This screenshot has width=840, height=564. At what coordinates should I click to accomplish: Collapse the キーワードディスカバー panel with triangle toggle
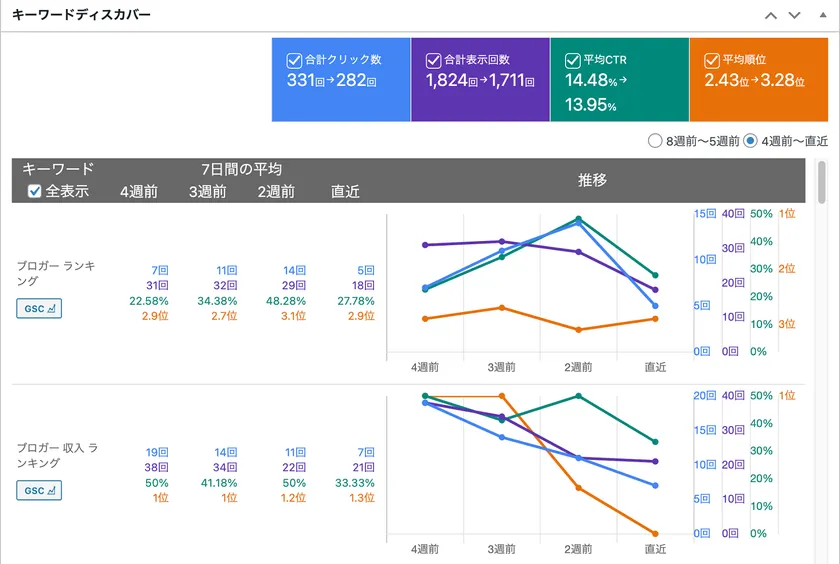click(x=821, y=16)
